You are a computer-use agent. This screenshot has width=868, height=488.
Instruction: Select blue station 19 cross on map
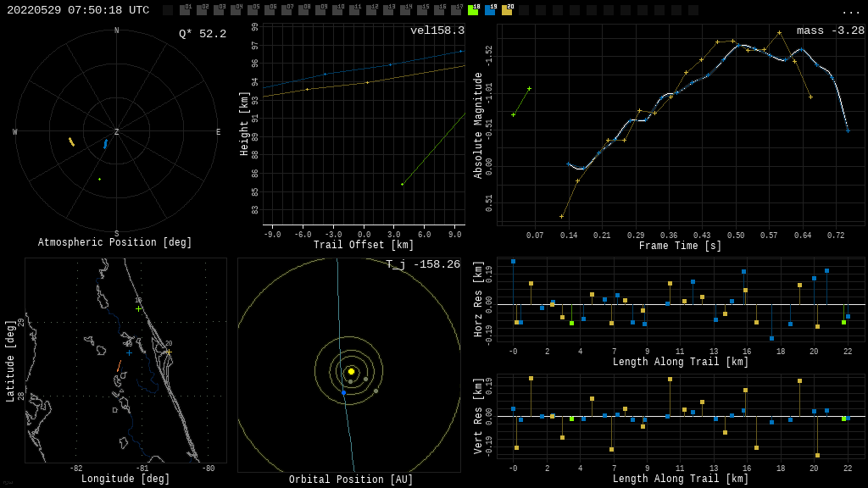click(x=129, y=352)
